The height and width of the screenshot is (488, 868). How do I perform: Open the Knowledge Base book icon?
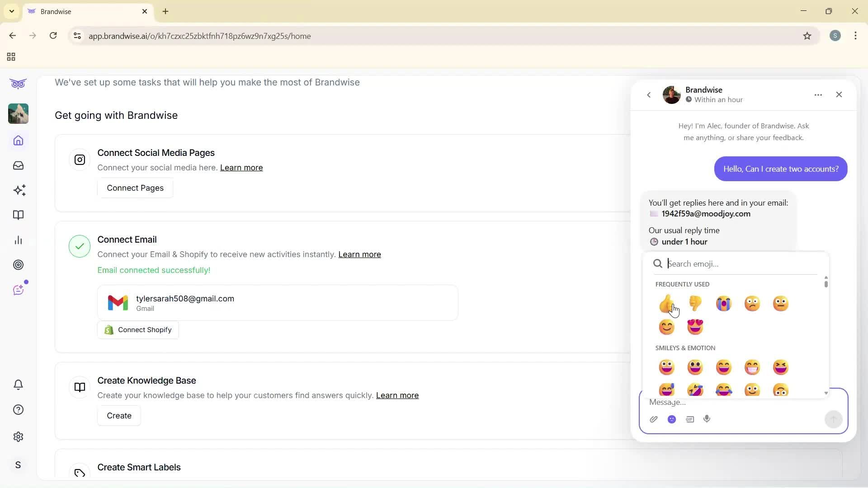coord(18,215)
